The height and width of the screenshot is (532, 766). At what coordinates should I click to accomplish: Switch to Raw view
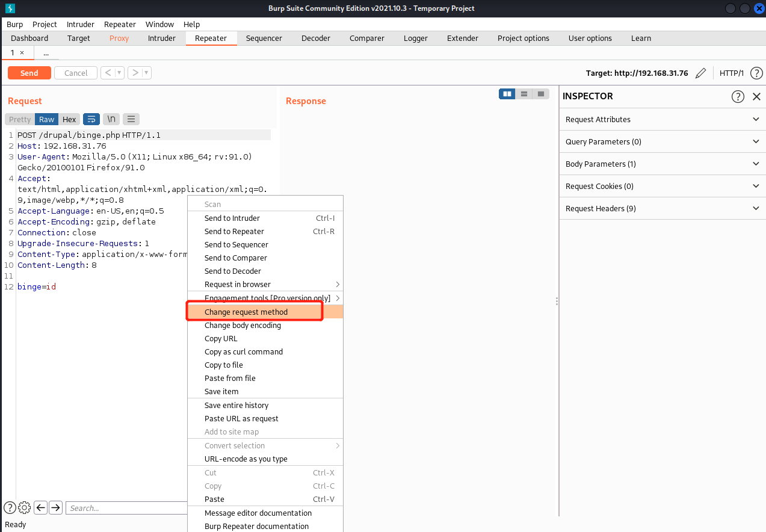pyautogui.click(x=47, y=119)
